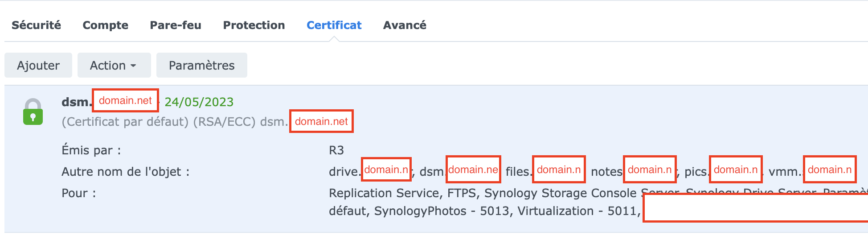The height and width of the screenshot is (240, 868).
Task: Click the Certificat par défaut description line
Action: point(174,122)
